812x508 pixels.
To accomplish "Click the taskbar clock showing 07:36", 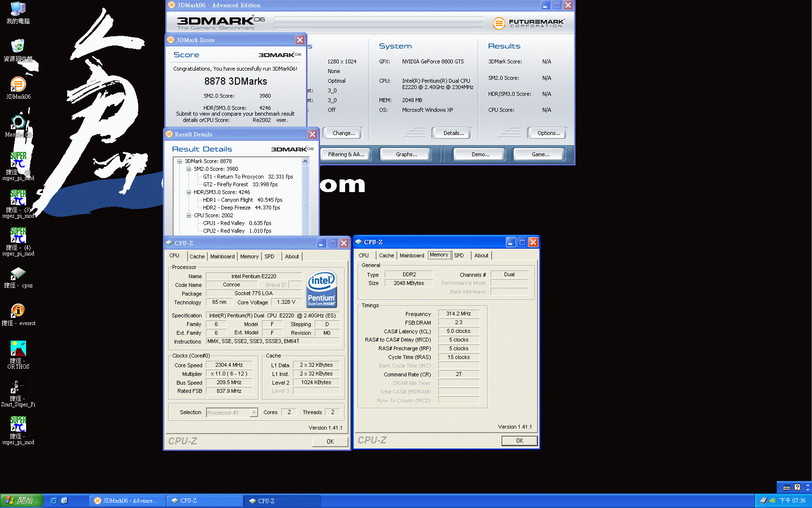I will pyautogui.click(x=792, y=501).
